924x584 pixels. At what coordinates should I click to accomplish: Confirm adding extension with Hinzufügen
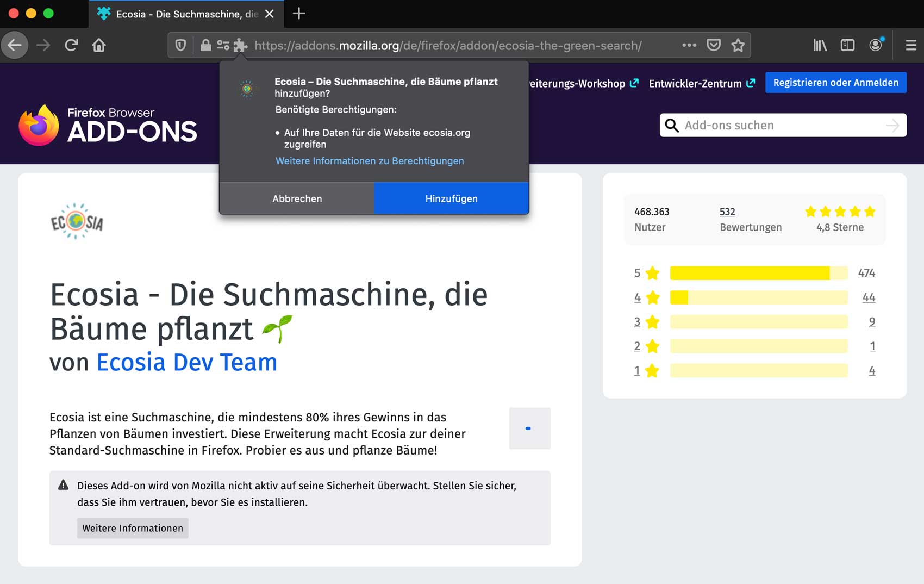point(451,198)
